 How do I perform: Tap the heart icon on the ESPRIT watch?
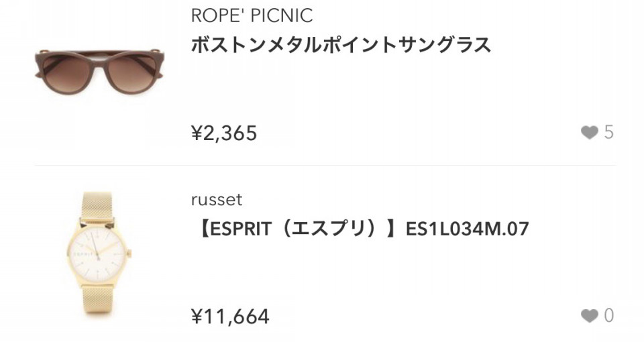point(590,316)
